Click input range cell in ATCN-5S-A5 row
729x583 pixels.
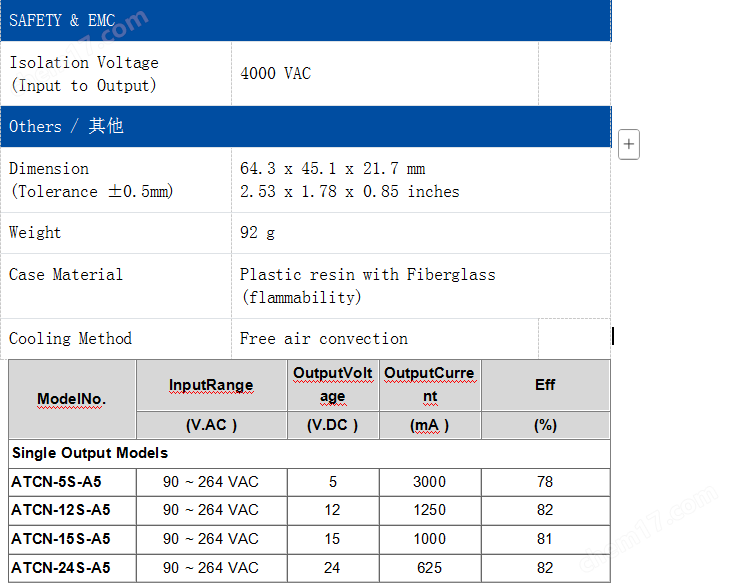212,482
